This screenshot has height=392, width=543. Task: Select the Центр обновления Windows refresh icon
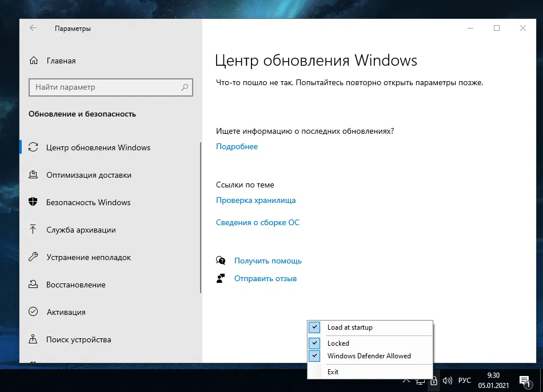point(33,147)
